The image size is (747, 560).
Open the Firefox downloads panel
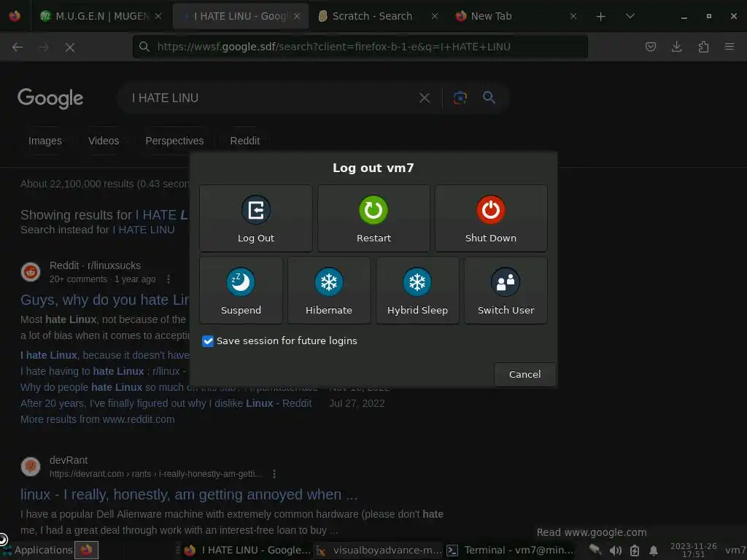676,47
